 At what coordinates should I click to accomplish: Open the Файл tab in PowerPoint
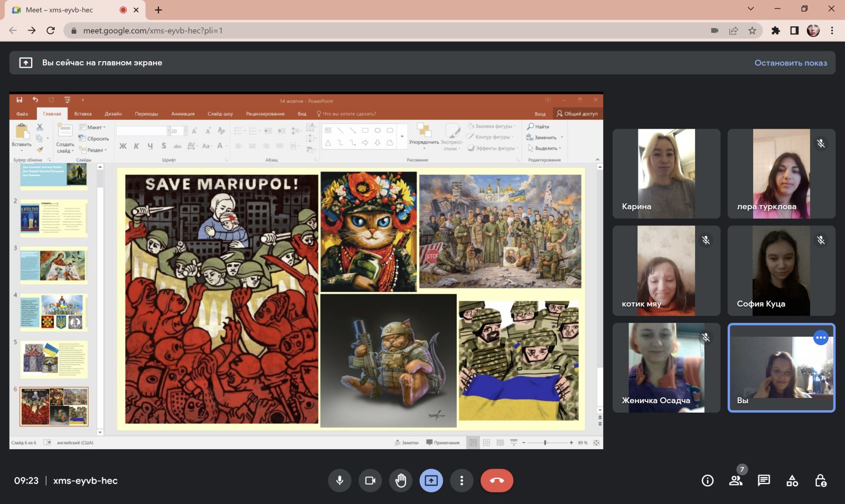click(x=22, y=113)
